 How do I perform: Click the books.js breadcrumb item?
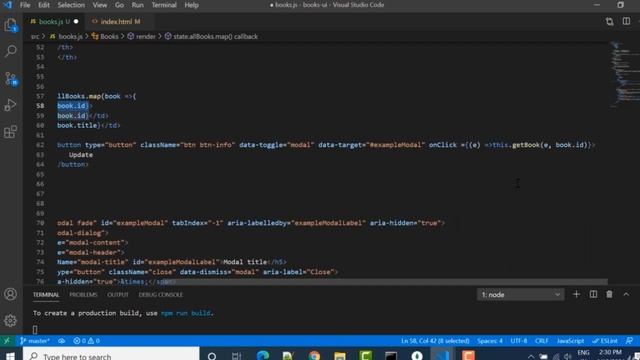[66, 36]
